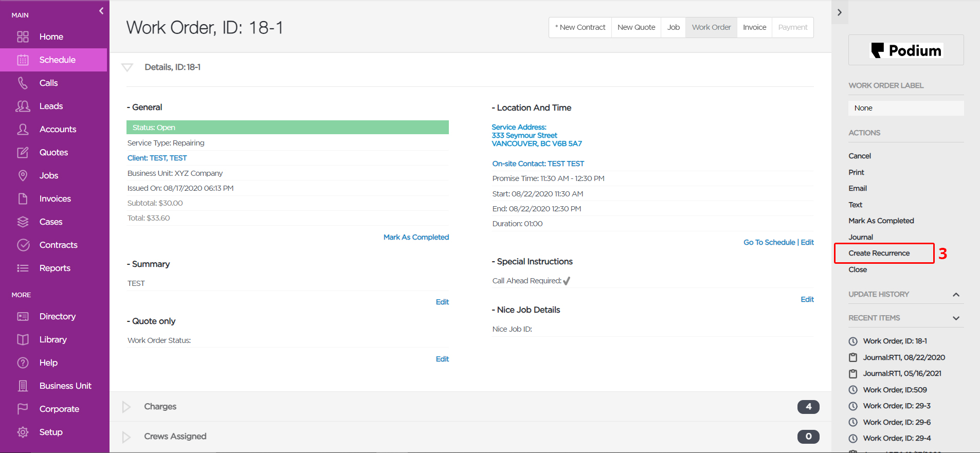The width and height of the screenshot is (980, 453).
Task: Click Cancel in the Actions list
Action: [860, 156]
